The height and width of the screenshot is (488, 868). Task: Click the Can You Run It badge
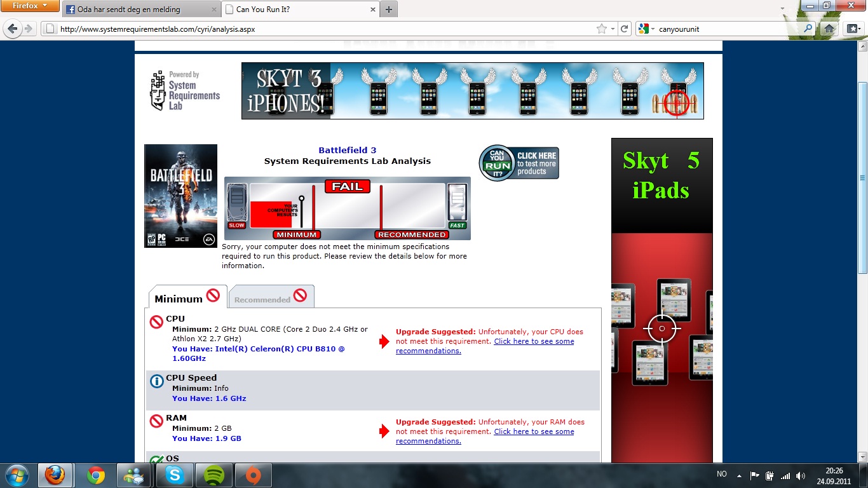point(519,163)
